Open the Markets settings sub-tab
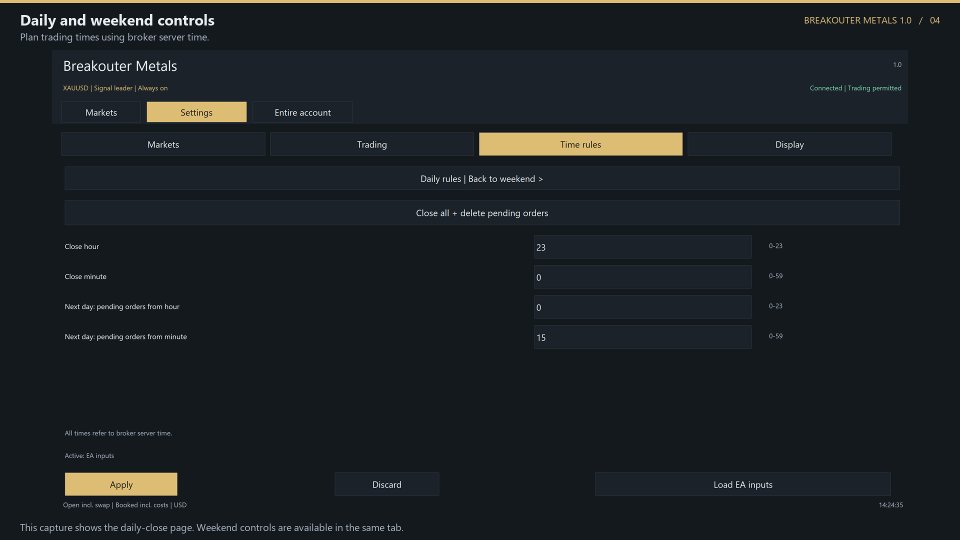This screenshot has width=960, height=540. pyautogui.click(x=163, y=144)
